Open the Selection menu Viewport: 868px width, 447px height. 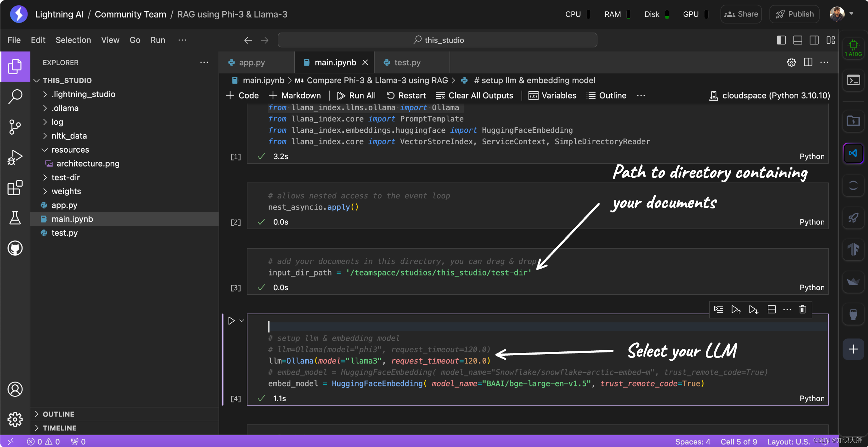coord(73,40)
